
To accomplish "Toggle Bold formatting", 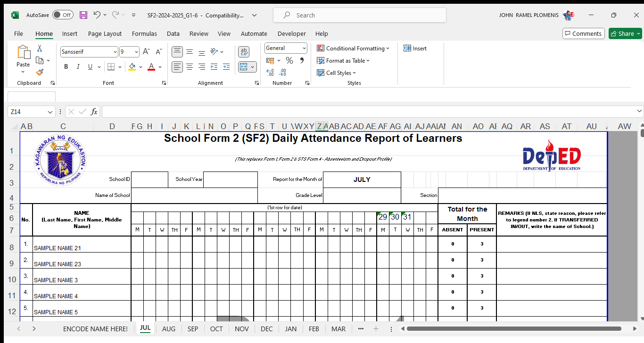I will coord(66,67).
